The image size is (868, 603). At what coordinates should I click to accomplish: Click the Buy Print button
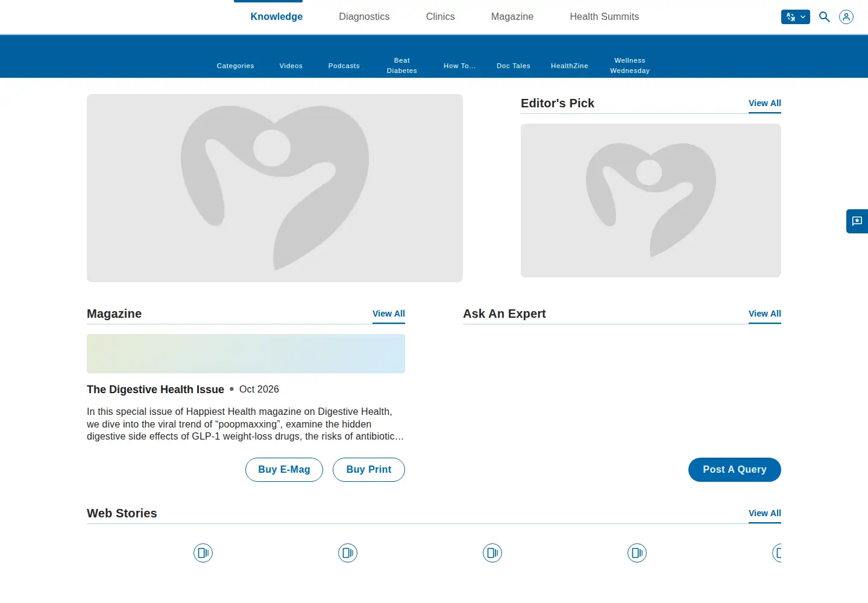coord(369,470)
